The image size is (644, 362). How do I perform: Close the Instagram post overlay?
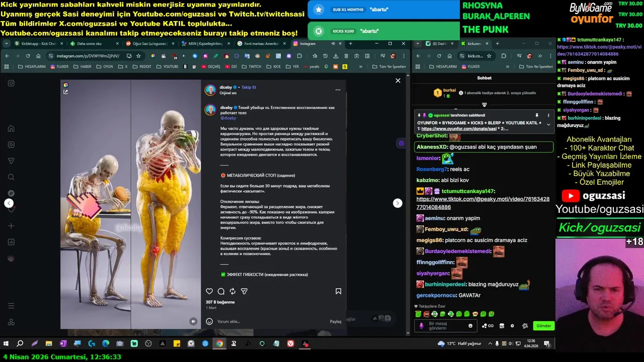(x=398, y=80)
